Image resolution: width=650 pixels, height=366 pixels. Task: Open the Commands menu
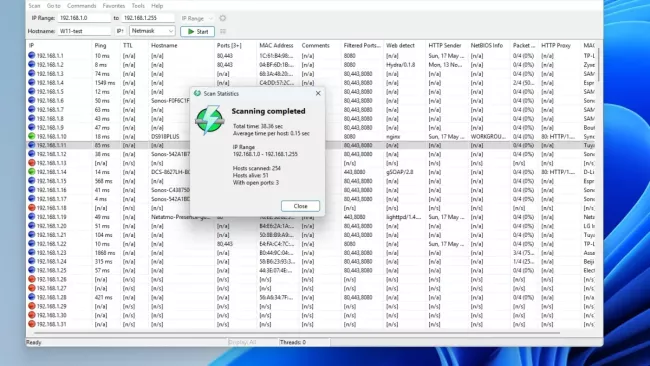(82, 6)
